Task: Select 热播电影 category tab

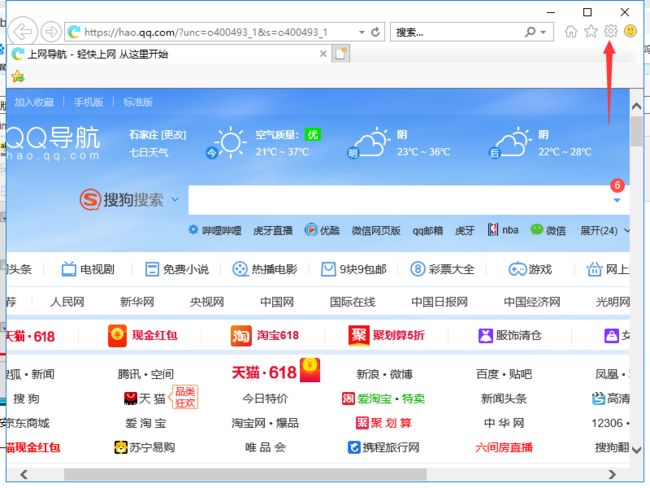Action: [265, 269]
